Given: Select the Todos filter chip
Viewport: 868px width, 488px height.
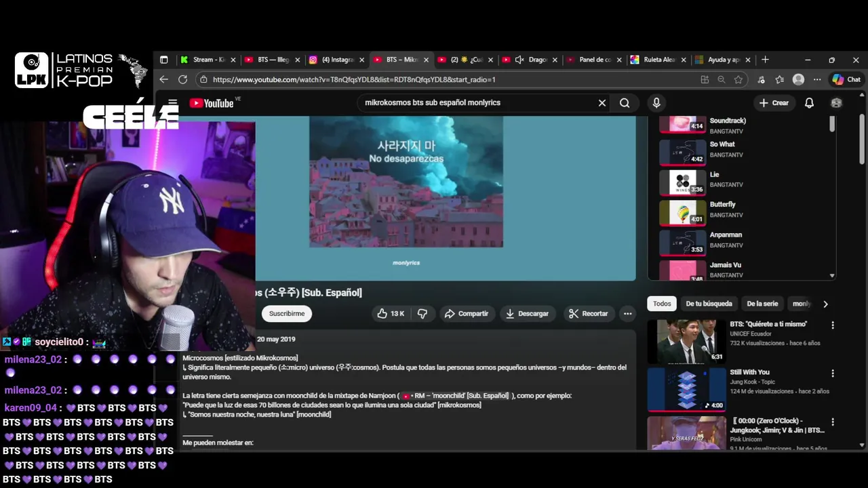Looking at the screenshot, I should point(662,304).
